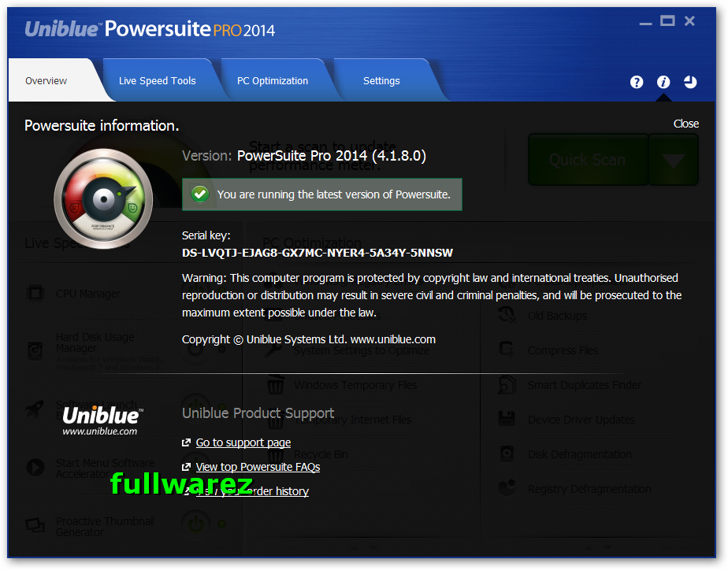The width and height of the screenshot is (728, 570).
Task: Open the scheduler clock icon
Action: pos(690,83)
